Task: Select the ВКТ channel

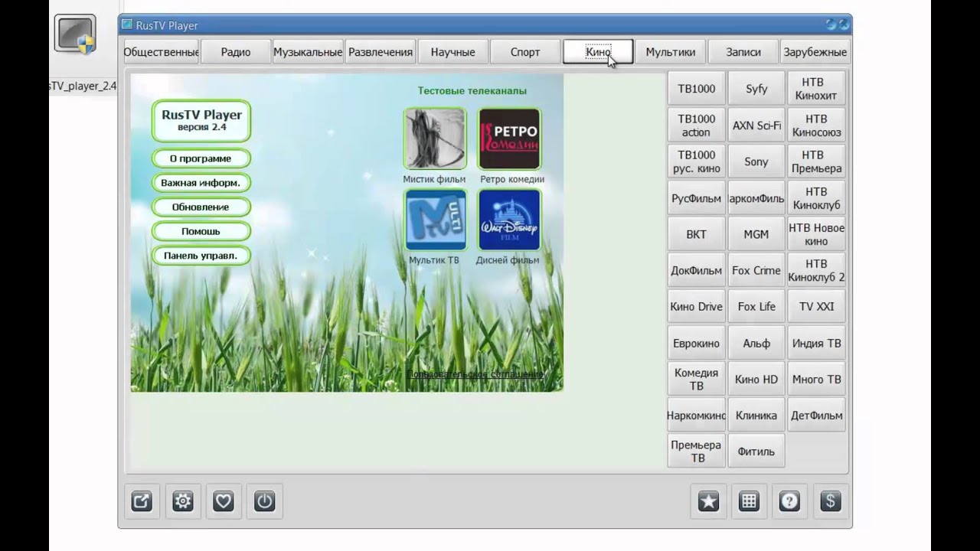Action: pos(696,234)
